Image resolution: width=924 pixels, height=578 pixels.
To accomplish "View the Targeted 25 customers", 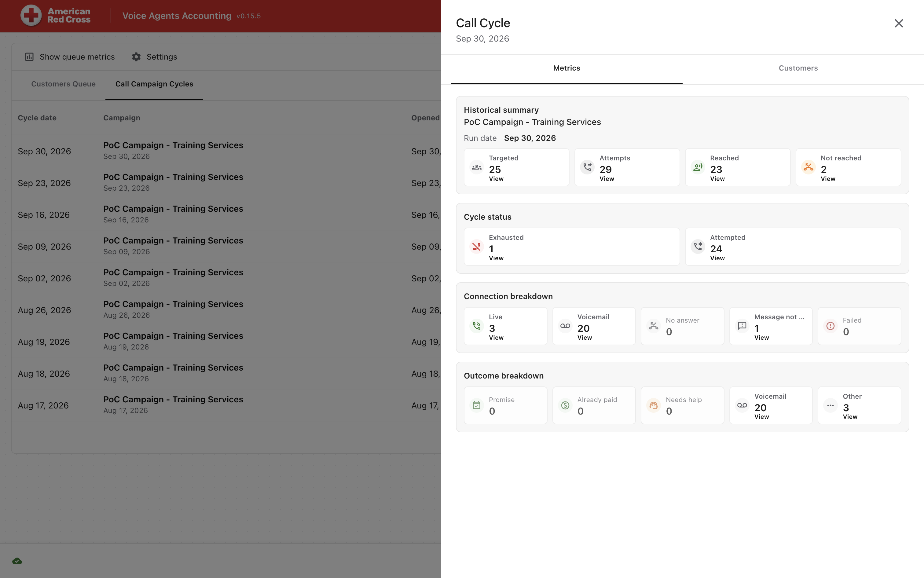I will coord(496,179).
